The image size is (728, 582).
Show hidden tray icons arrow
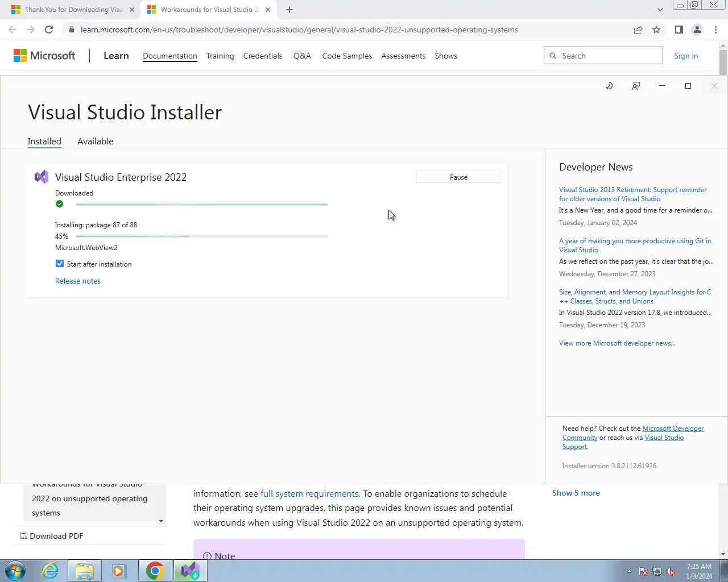click(x=629, y=572)
